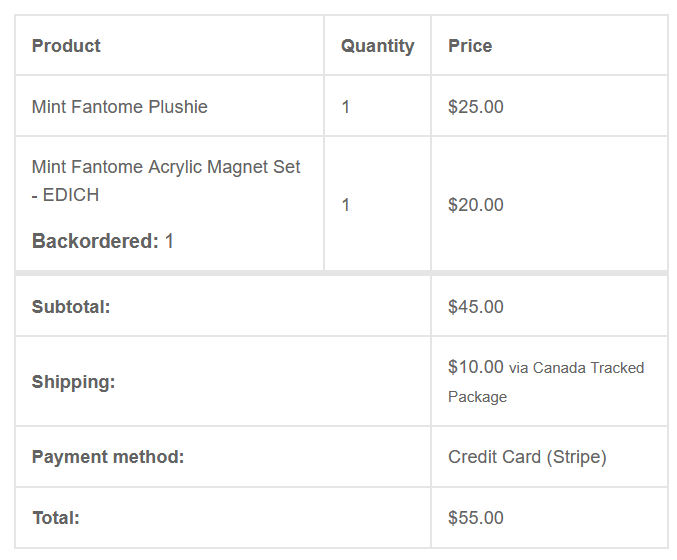Click the $20.00 magnet set price

[476, 205]
